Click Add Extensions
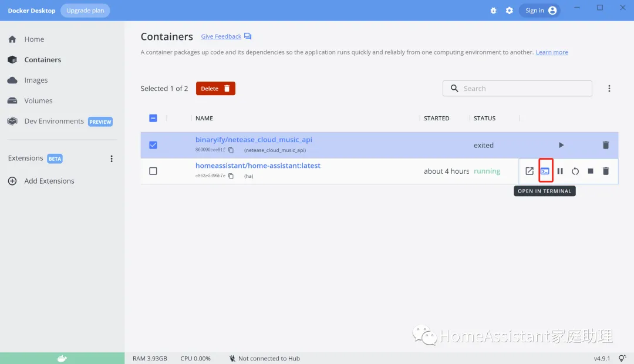Viewport: 634px width, 364px height. coord(49,181)
